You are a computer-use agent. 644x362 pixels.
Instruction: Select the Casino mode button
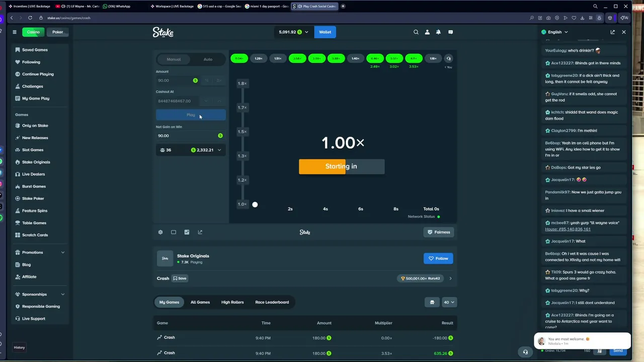tap(33, 32)
